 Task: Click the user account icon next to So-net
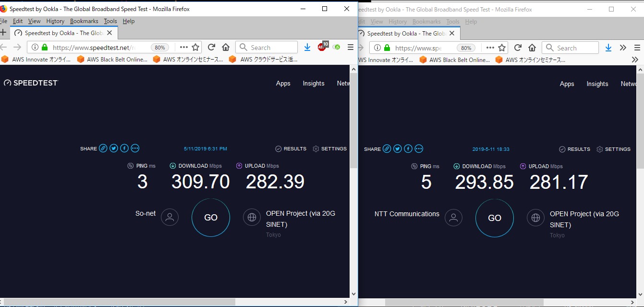tap(170, 218)
